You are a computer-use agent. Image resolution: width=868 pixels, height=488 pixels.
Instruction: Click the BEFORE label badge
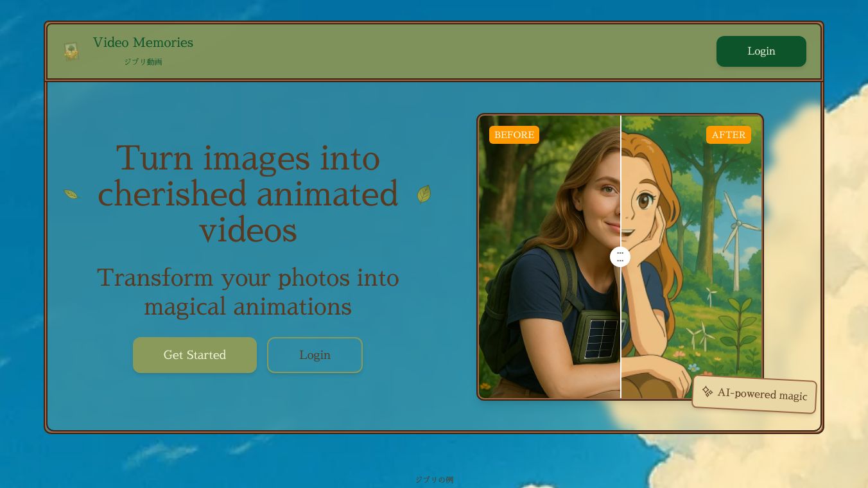514,135
